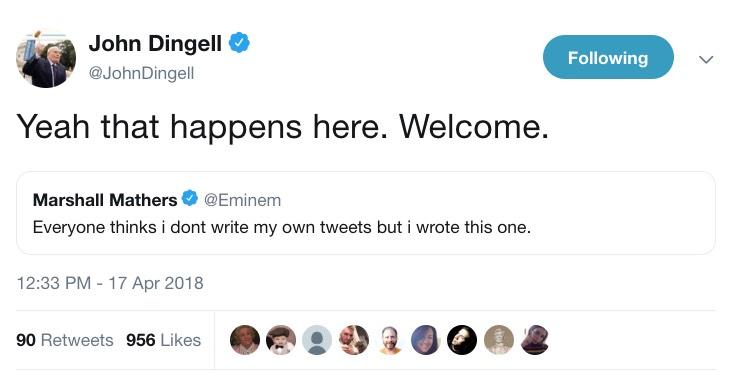
Task: View the 90 Retweets list
Action: [x=65, y=340]
